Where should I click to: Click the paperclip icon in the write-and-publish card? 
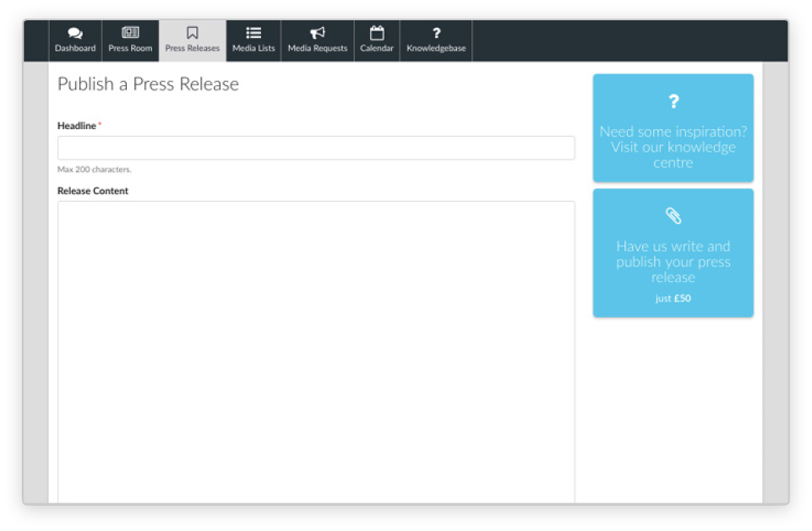(x=673, y=216)
